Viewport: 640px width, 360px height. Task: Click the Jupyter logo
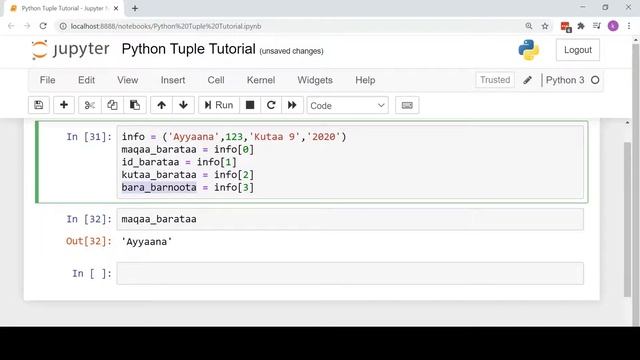tap(71, 50)
